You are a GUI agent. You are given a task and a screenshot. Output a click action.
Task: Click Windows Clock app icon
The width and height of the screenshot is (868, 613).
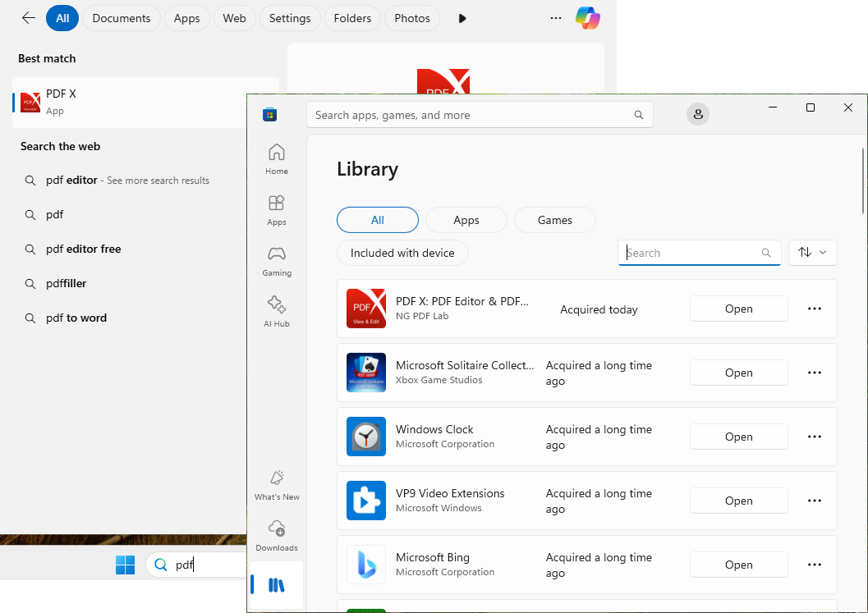point(366,437)
